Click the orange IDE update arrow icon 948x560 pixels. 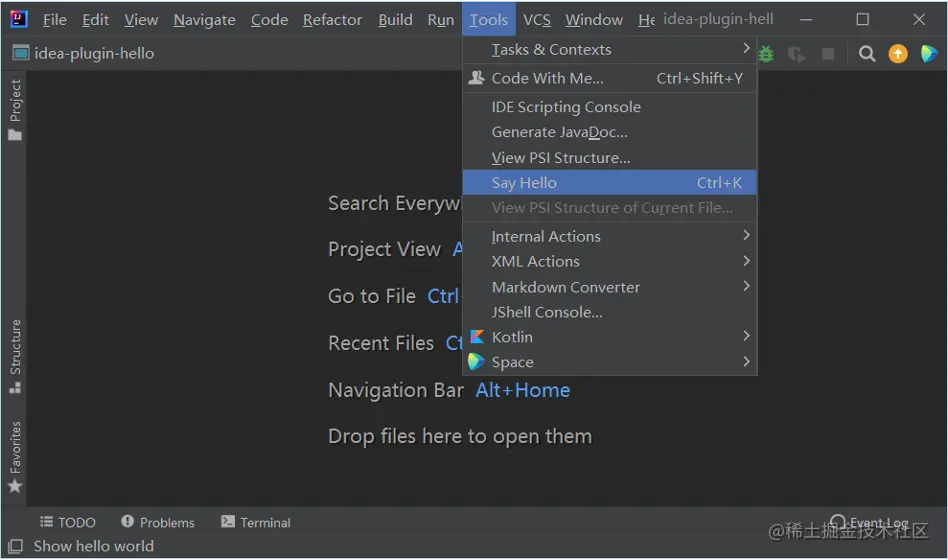click(x=898, y=54)
